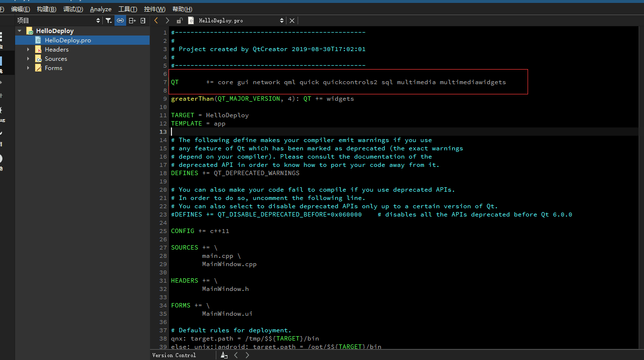Image resolution: width=644 pixels, height=360 pixels.
Task: Close the HelloDeploy.pro document
Action: pyautogui.click(x=292, y=20)
